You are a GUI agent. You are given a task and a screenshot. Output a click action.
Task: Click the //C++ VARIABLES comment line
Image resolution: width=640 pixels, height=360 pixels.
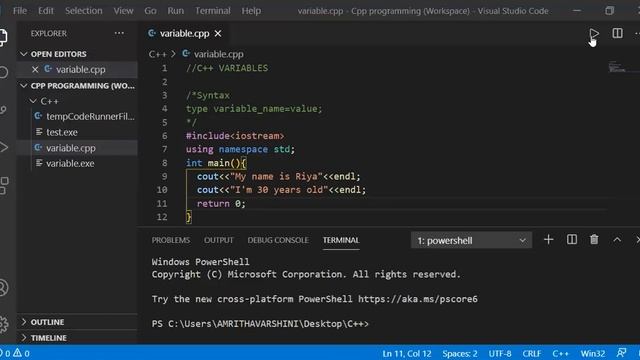pyautogui.click(x=227, y=68)
